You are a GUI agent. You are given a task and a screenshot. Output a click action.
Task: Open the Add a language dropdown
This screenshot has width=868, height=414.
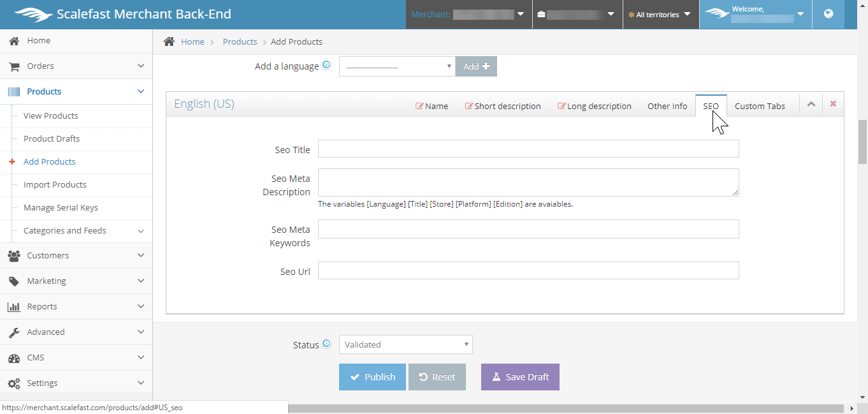point(396,66)
